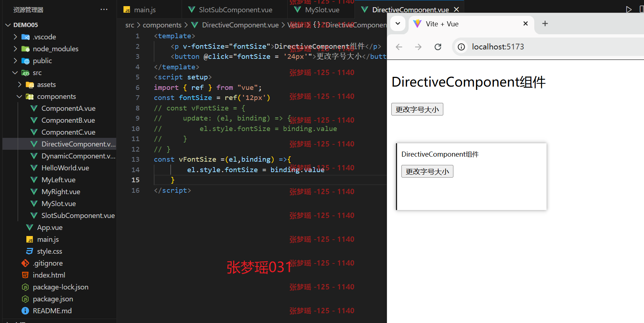The image size is (644, 323).
Task: Run the file with the play icon
Action: 629,10
